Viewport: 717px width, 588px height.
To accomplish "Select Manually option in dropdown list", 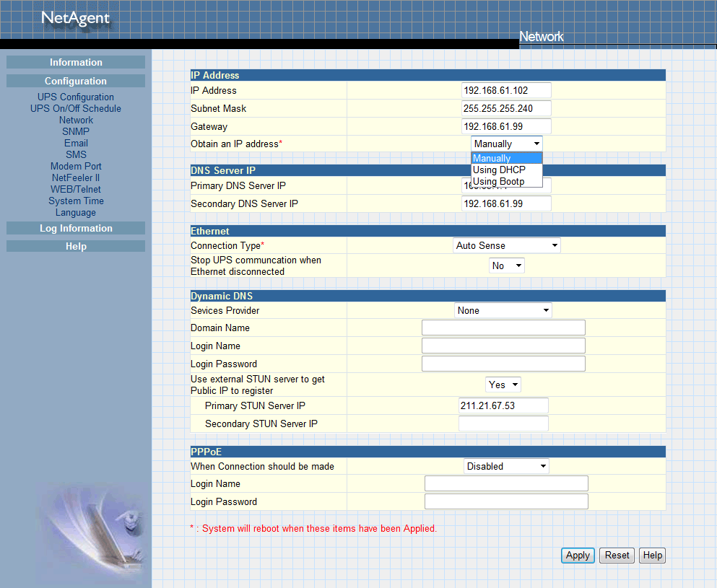I will [507, 158].
